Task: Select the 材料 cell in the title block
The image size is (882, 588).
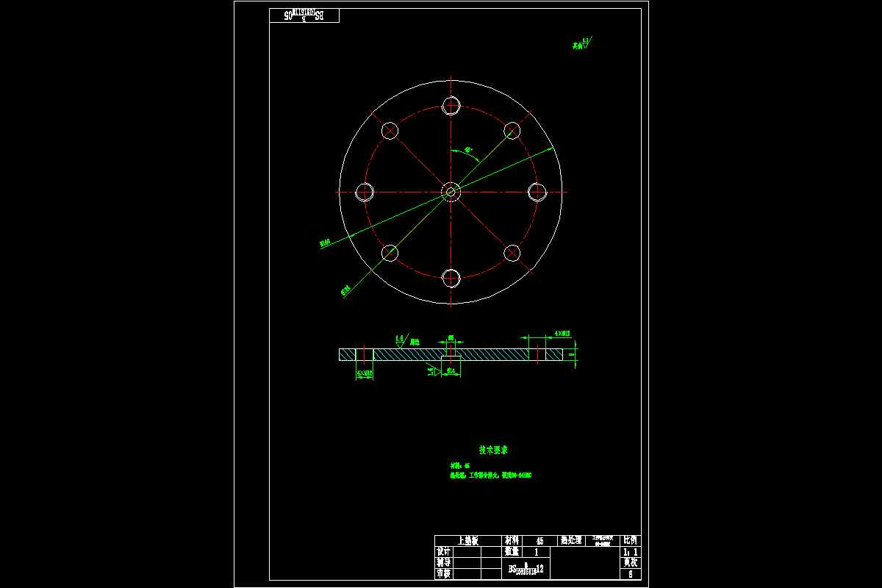Action: point(512,540)
